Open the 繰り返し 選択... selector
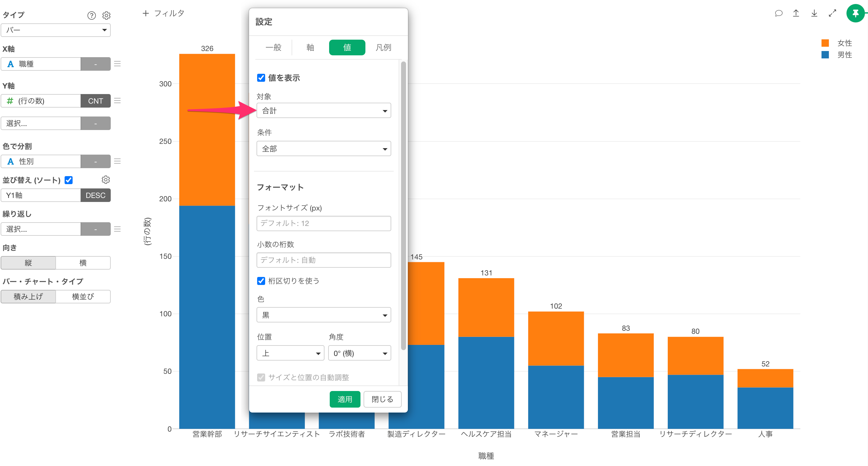This screenshot has width=868, height=466. pos(41,229)
